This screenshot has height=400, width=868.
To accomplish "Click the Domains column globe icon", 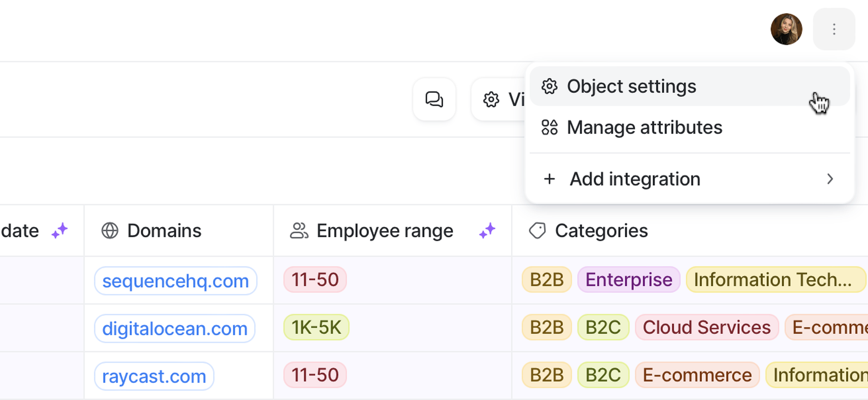I will [x=110, y=231].
